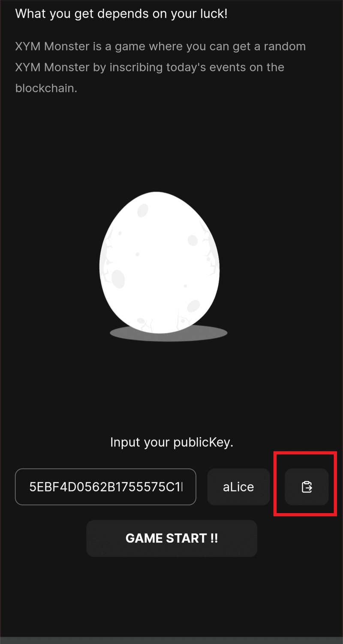Viewport: 343px width, 644px height.
Task: Click the white egg image
Action: coord(159,262)
